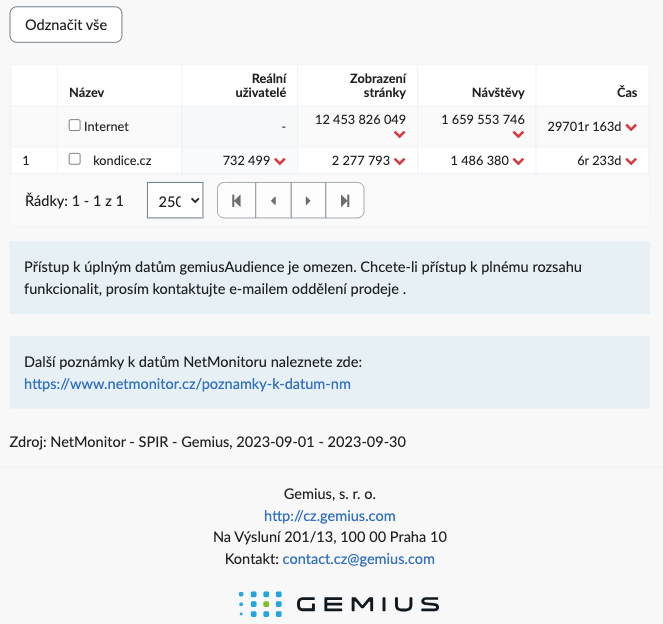This screenshot has width=663, height=624.
Task: Sort by Návštěvy column header
Action: pyautogui.click(x=498, y=93)
